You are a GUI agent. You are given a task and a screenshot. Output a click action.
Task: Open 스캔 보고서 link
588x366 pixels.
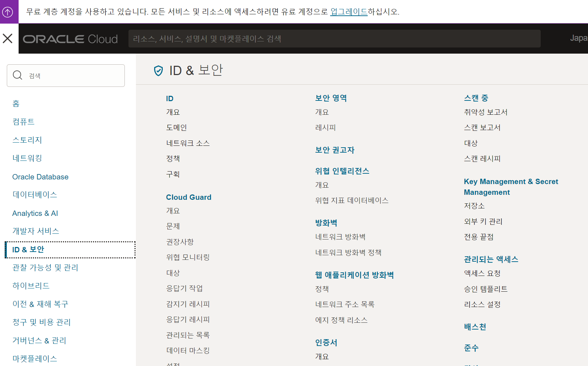482,128
